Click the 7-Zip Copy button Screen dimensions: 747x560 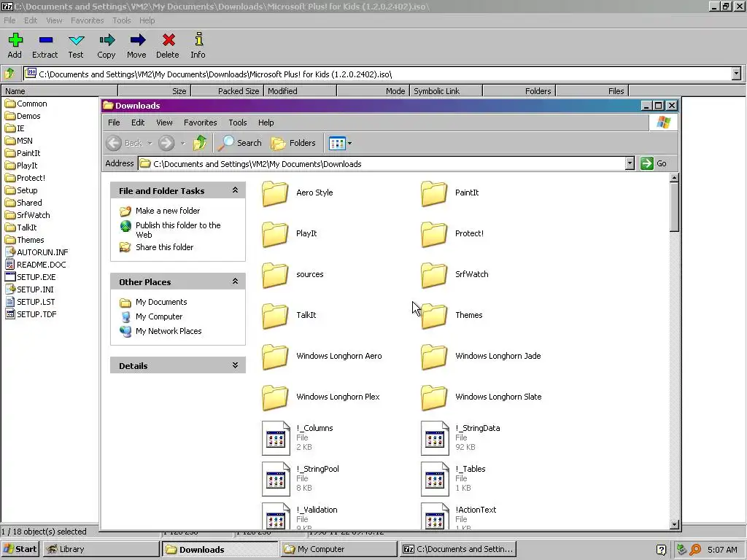[x=107, y=46]
